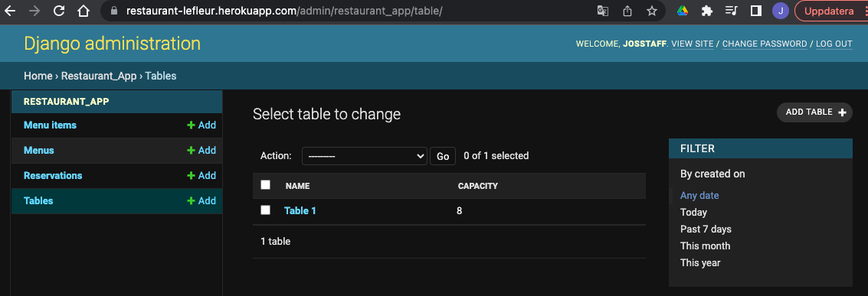The image size is (868, 296).
Task: Click the View Site link
Action: pos(693,44)
